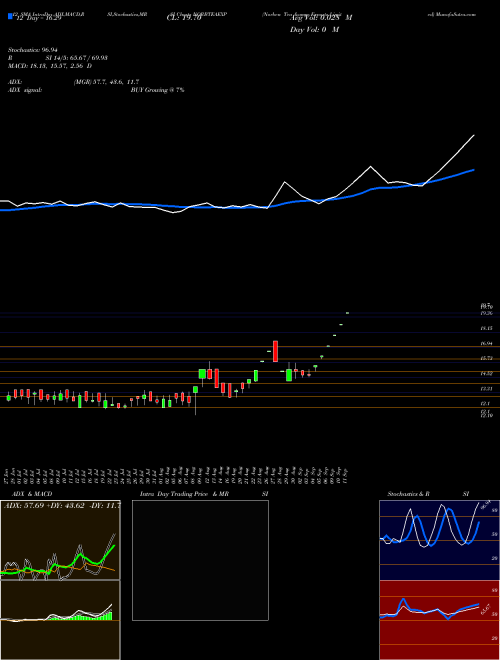Open the MACD histogram panel with green bars

[60, 620]
